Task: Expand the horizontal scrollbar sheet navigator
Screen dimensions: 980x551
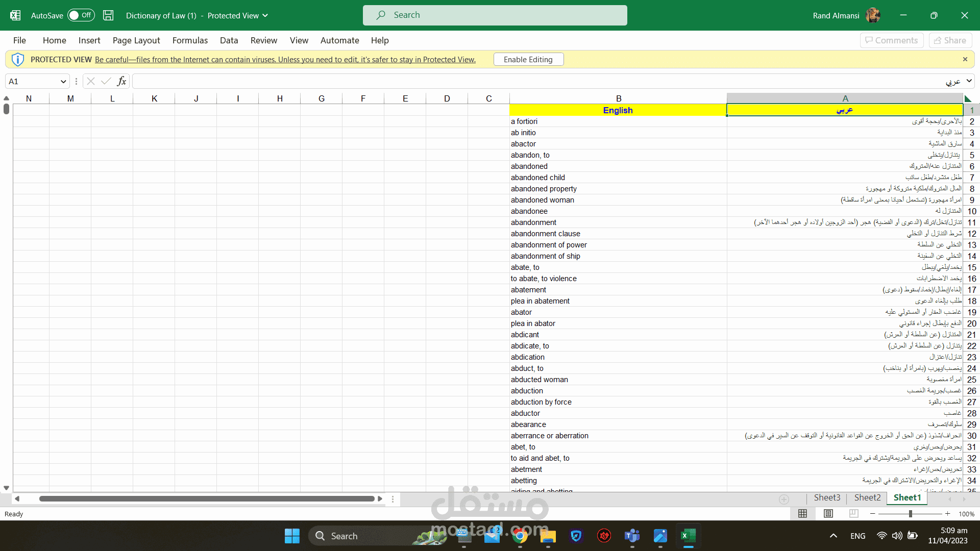Action: coord(394,498)
